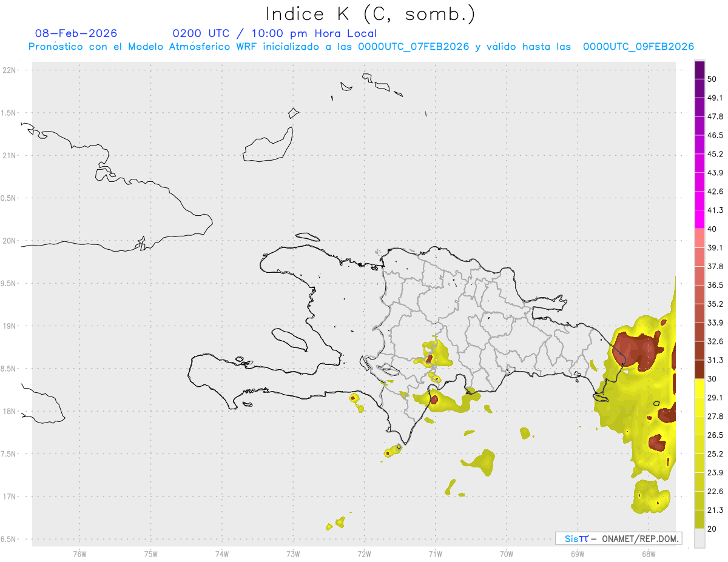Click the '46.5' colorbar value
This screenshot has height=562, width=728.
tap(715, 135)
